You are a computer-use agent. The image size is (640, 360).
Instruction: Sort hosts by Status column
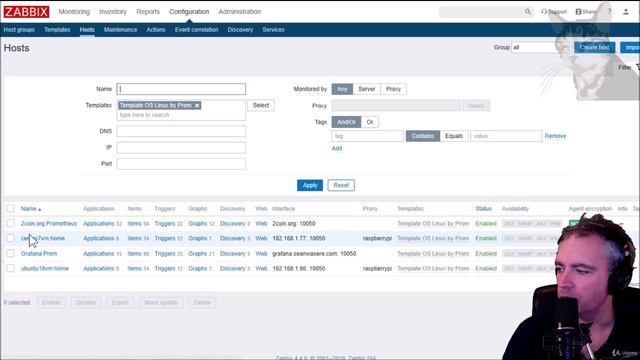[x=483, y=209]
